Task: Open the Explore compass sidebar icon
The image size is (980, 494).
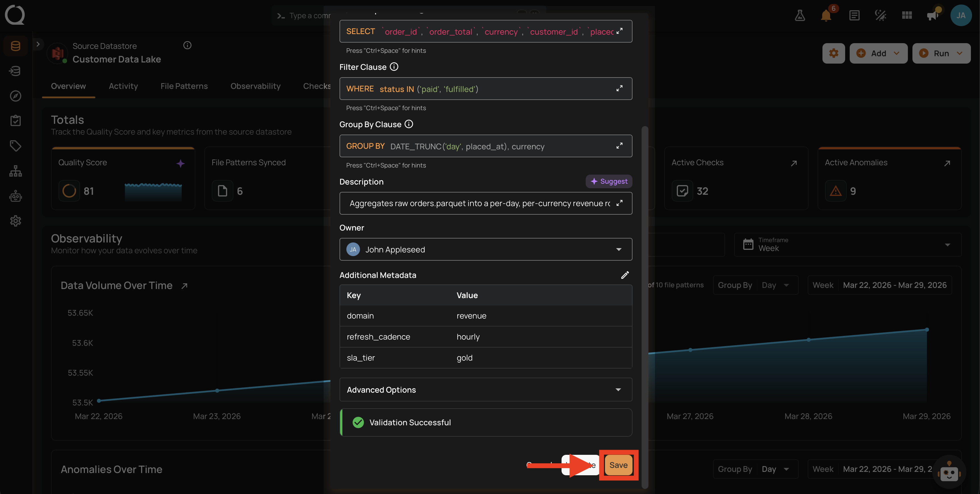Action: pyautogui.click(x=16, y=95)
